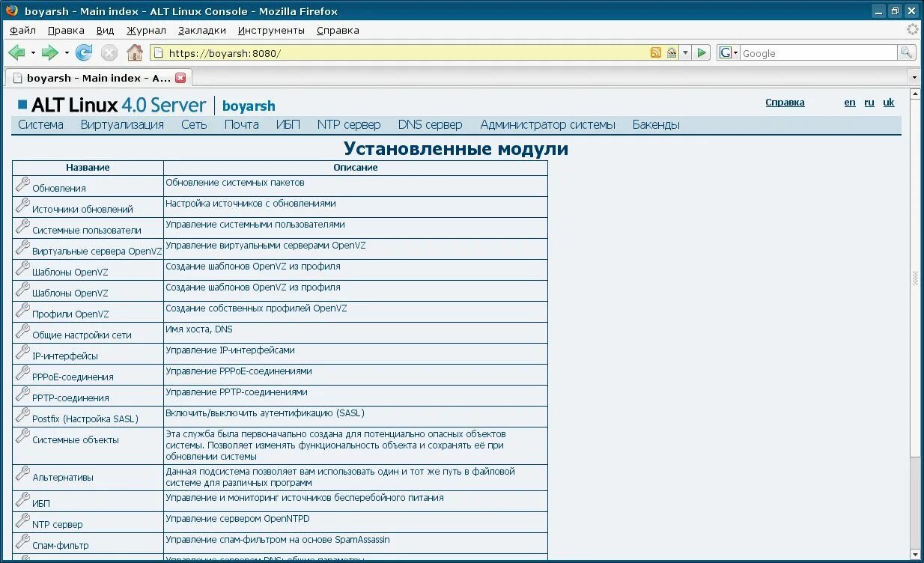Open the Журнал menu
This screenshot has height=563, width=924.
coord(146,31)
